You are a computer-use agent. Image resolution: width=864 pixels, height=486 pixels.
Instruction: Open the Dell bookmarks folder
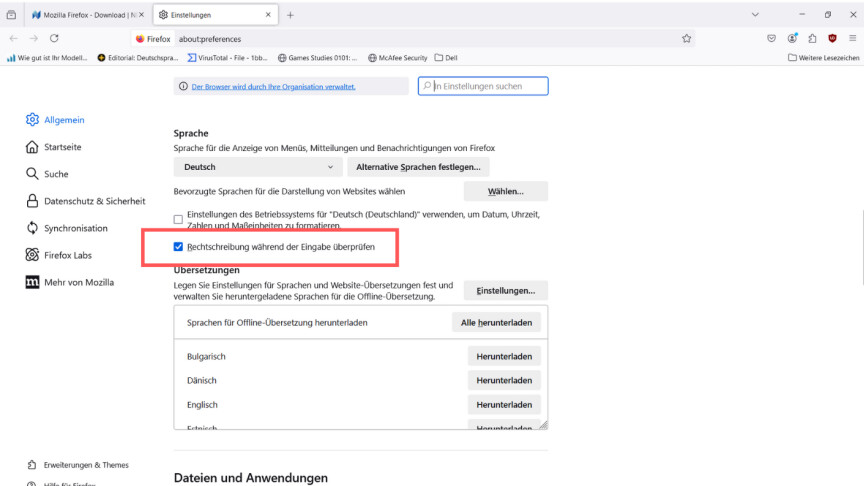446,58
